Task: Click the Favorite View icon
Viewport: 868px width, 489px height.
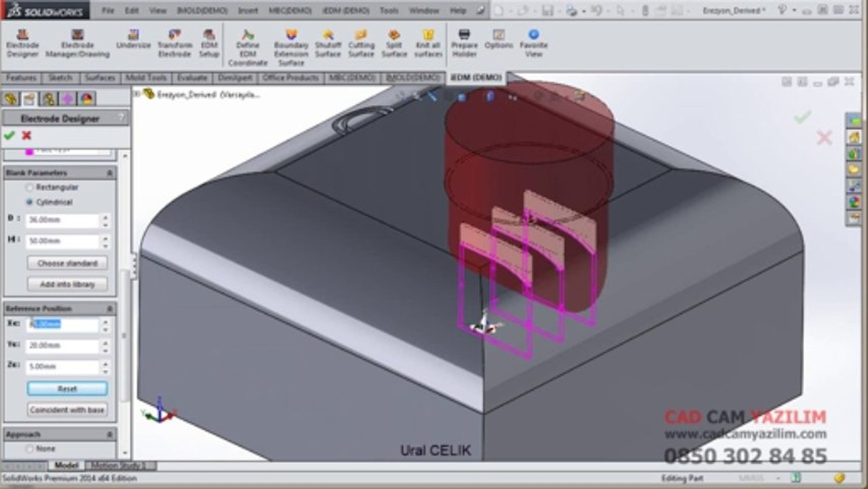Action: pos(534,43)
